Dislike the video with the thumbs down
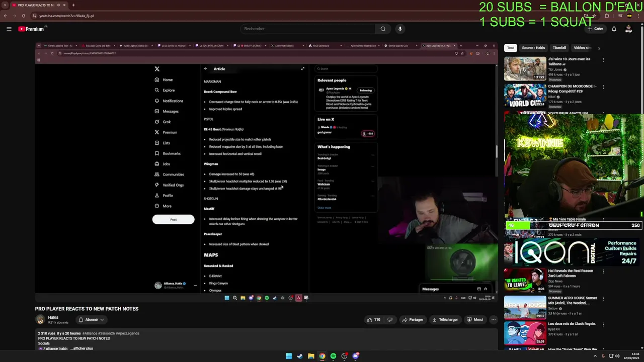 pyautogui.click(x=389, y=320)
